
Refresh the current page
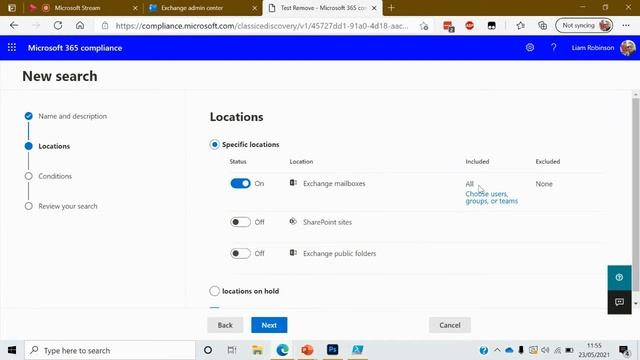[58, 25]
